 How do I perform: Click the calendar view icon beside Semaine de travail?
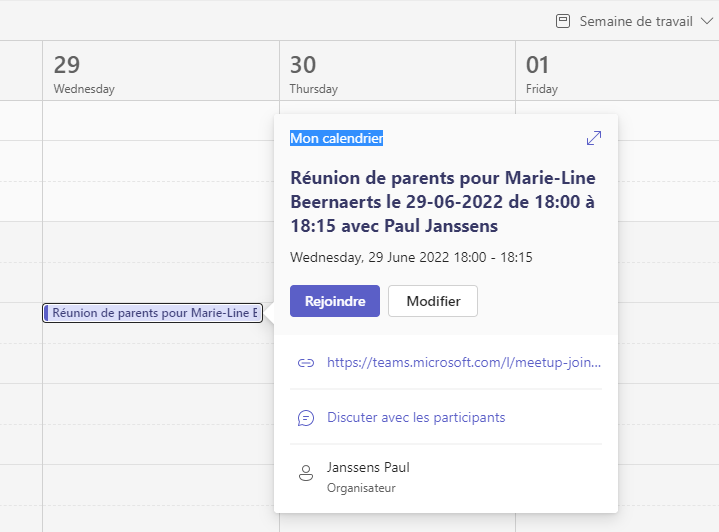[x=563, y=21]
